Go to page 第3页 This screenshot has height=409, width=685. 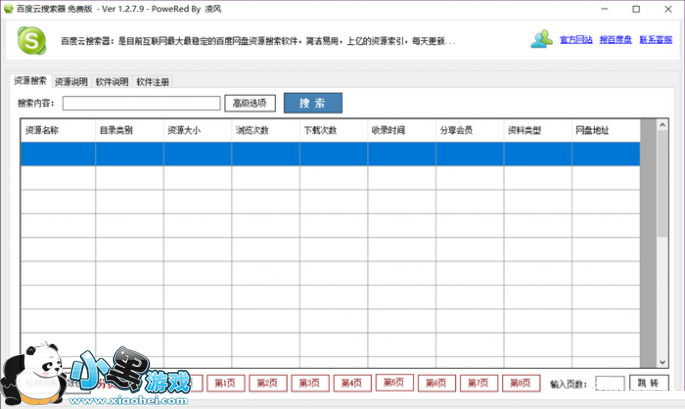[310, 383]
